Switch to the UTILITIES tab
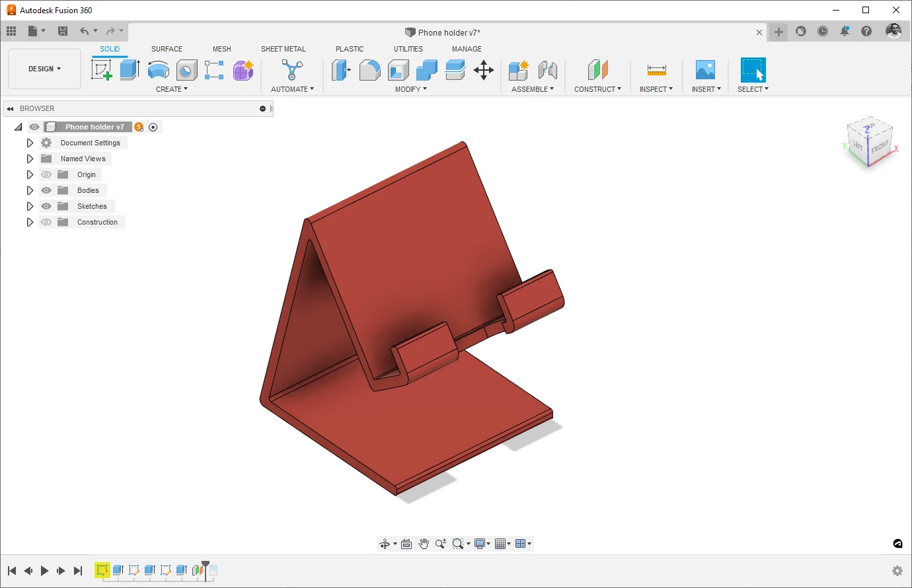 point(408,49)
